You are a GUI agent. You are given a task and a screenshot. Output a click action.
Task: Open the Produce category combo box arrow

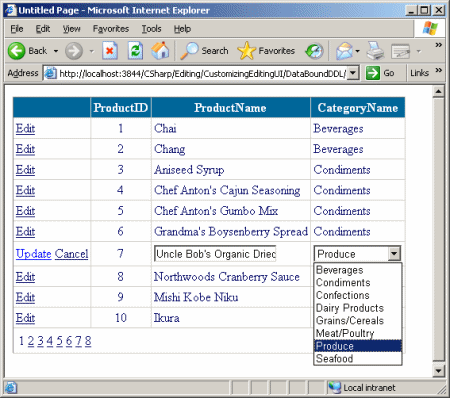[394, 254]
